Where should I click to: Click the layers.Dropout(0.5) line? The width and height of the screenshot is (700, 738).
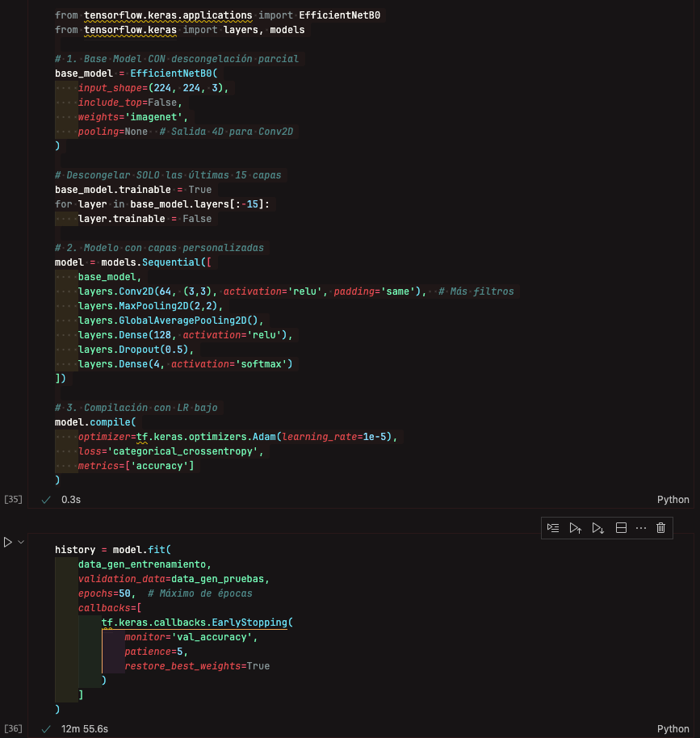click(136, 350)
